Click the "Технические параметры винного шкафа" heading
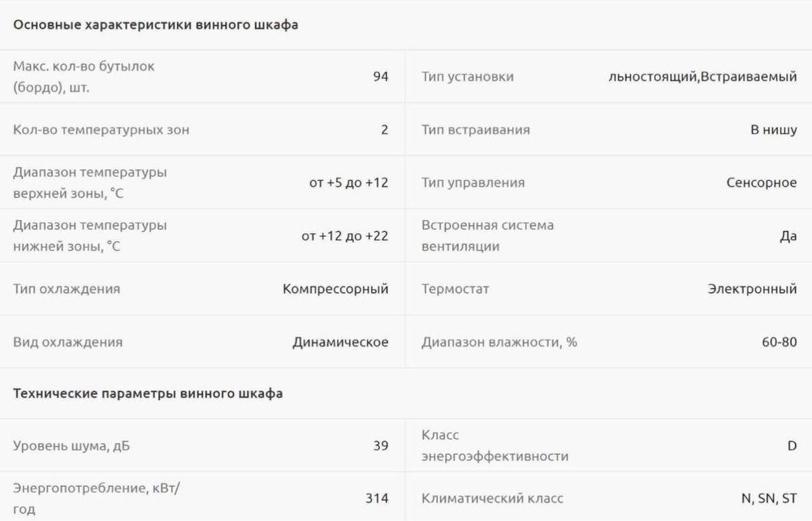The height and width of the screenshot is (521, 812). (x=148, y=394)
